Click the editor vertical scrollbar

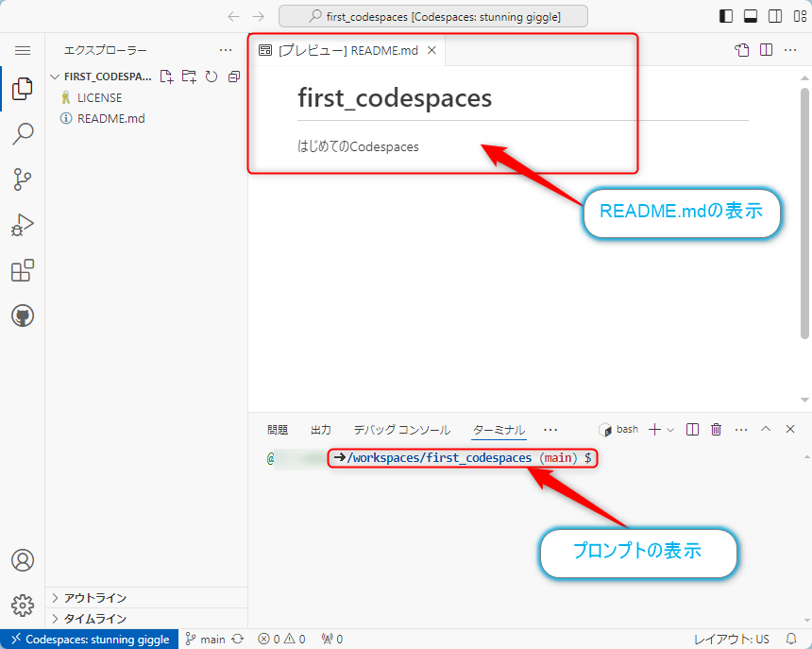coord(804,213)
